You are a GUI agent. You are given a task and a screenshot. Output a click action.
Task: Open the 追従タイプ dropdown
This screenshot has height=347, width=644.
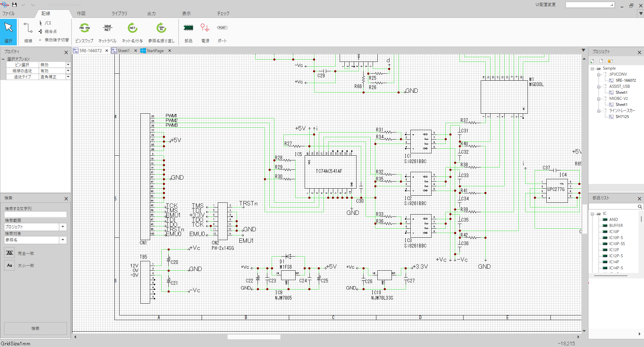(x=68, y=77)
